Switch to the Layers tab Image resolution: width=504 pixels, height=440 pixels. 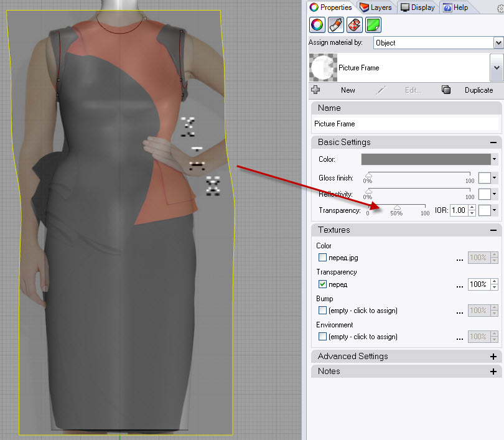pyautogui.click(x=376, y=7)
